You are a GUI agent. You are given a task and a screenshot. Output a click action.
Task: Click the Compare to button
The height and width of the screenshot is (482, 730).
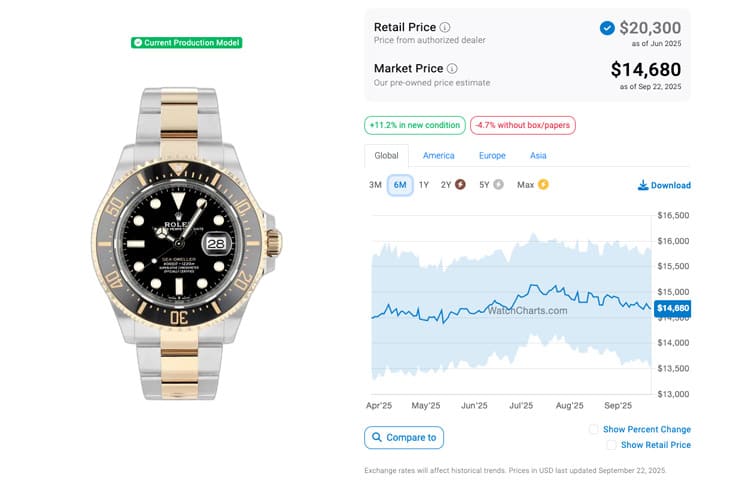[x=404, y=437]
